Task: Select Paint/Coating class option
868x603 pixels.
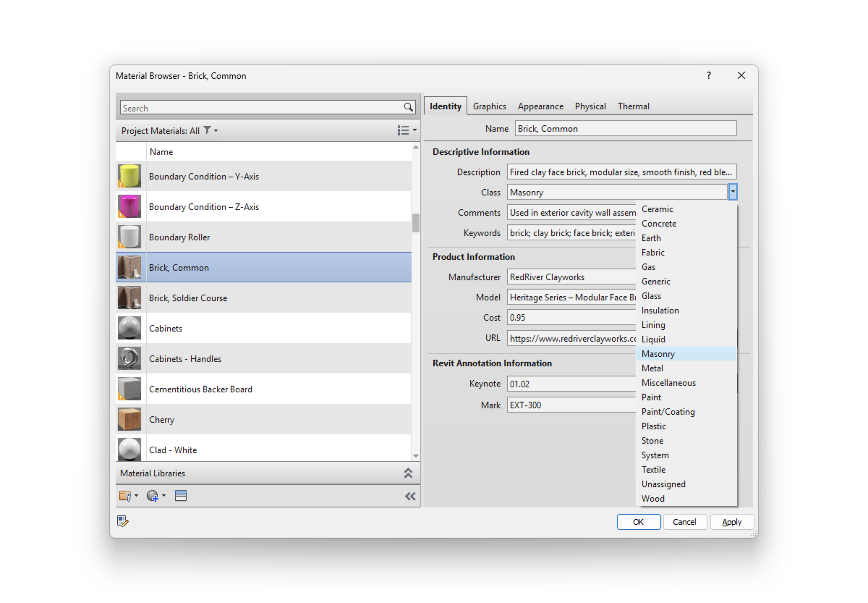Action: point(686,412)
